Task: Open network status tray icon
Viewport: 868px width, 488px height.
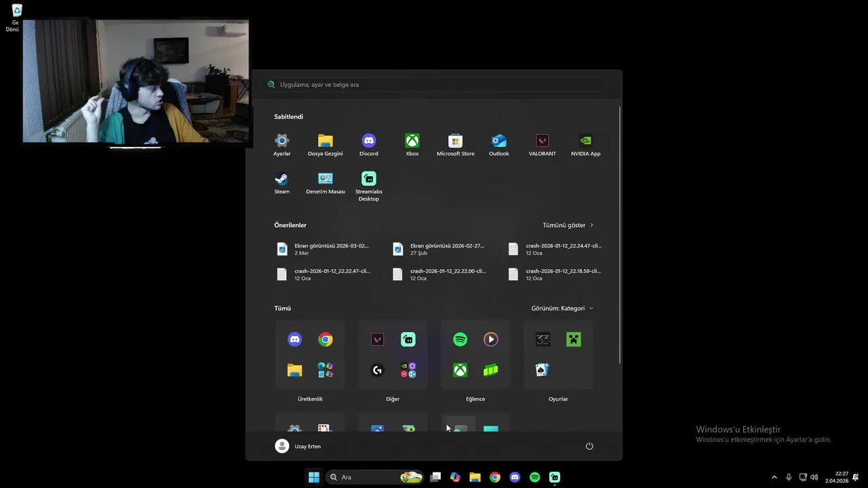Action: pyautogui.click(x=803, y=477)
